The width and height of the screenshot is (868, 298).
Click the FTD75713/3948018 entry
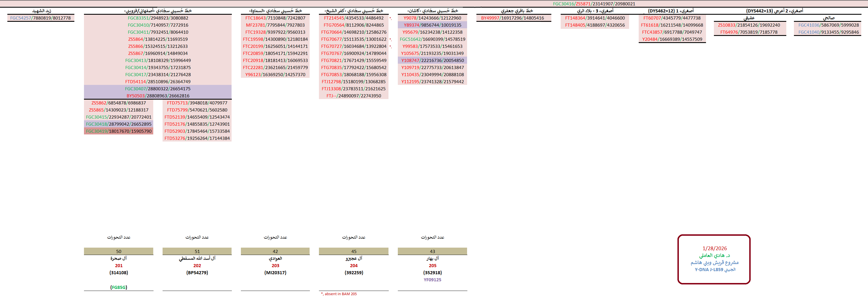point(197,103)
